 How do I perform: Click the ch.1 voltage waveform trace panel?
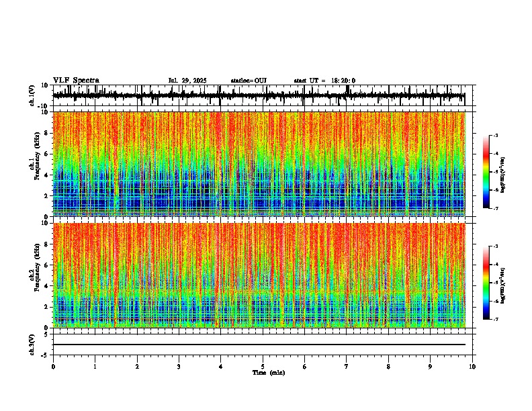click(x=263, y=95)
